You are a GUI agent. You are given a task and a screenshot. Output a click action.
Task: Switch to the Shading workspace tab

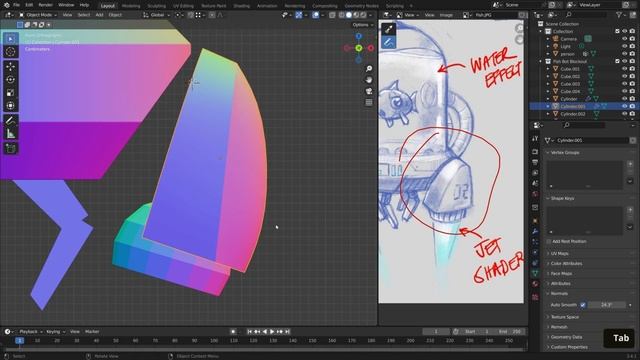(242, 6)
